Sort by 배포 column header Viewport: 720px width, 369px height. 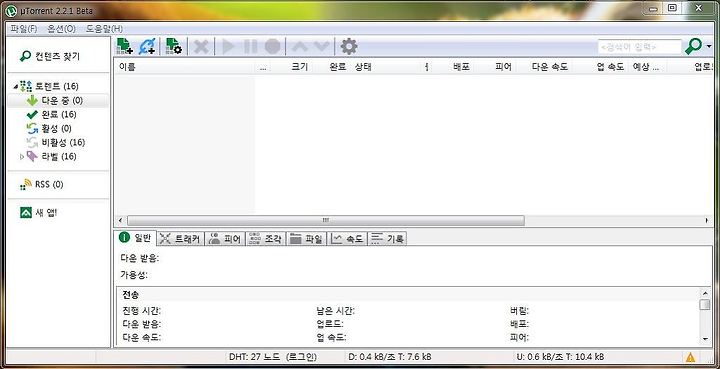pos(452,67)
